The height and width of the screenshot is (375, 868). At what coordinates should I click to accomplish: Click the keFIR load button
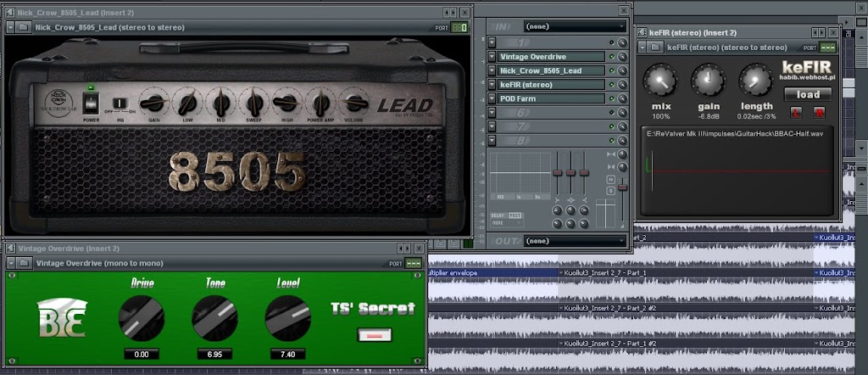(x=808, y=95)
